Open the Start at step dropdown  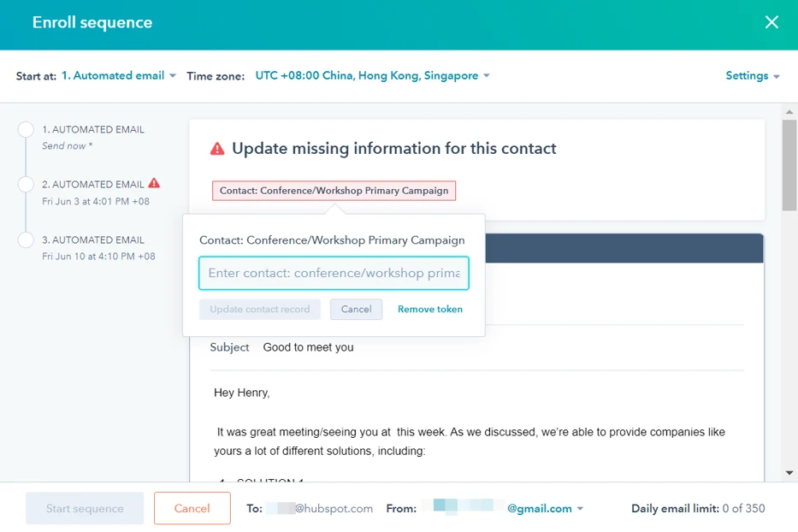point(118,76)
